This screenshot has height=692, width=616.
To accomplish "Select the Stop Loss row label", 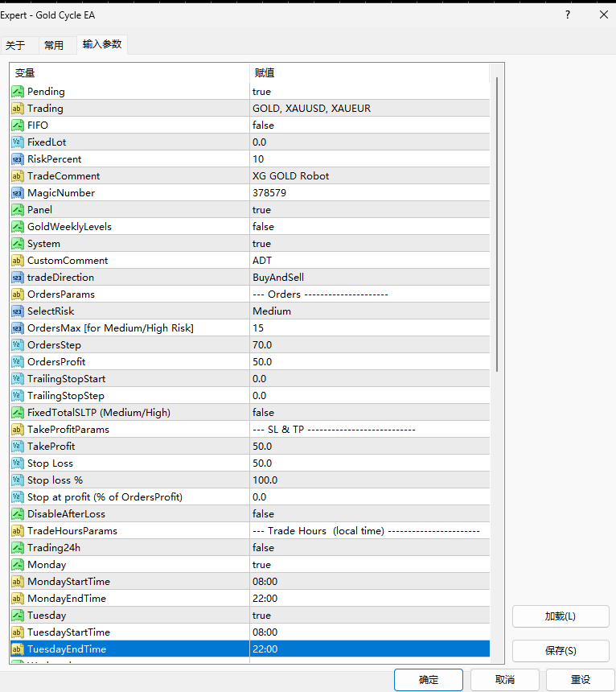I will coord(51,463).
